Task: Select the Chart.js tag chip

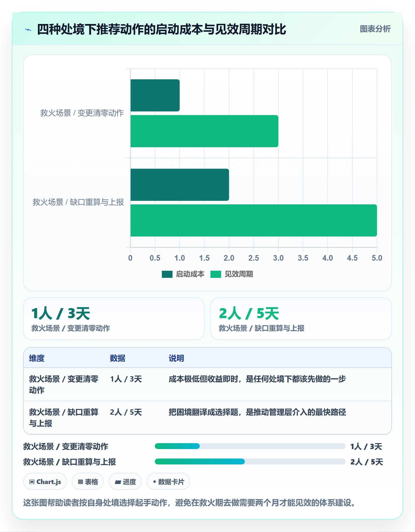Action: pos(45,482)
